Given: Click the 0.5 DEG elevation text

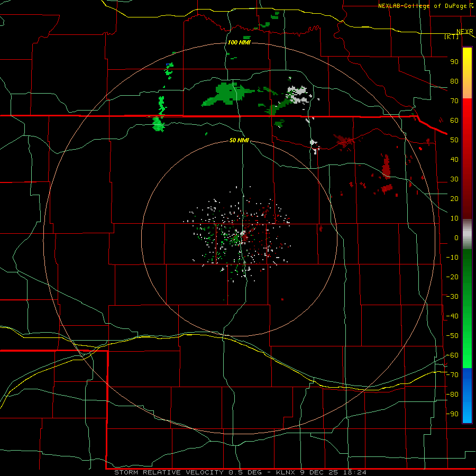Looking at the screenshot, I should click(x=246, y=472).
